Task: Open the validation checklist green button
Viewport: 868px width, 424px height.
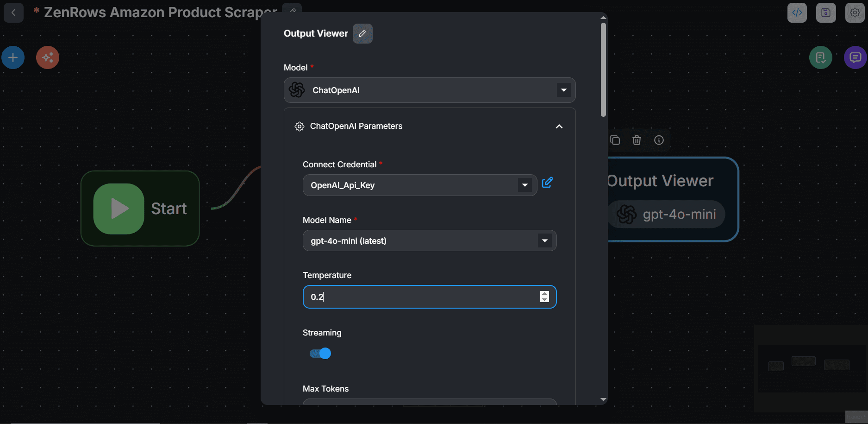Action: (821, 57)
